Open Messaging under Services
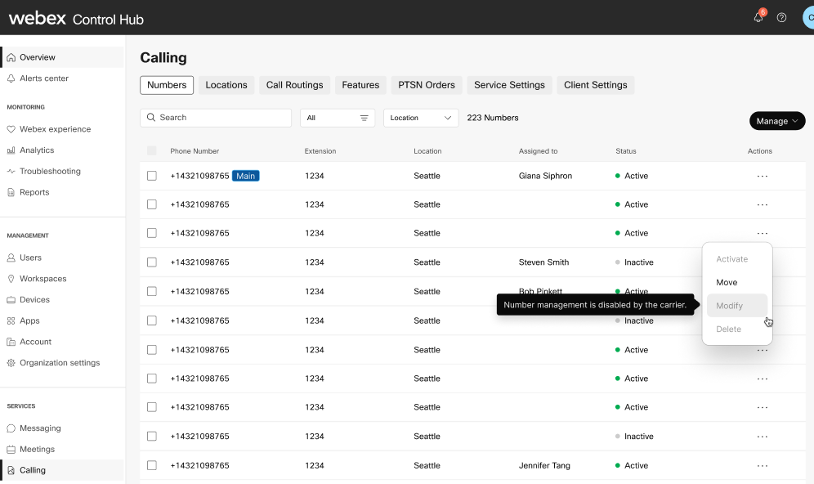 (x=40, y=428)
